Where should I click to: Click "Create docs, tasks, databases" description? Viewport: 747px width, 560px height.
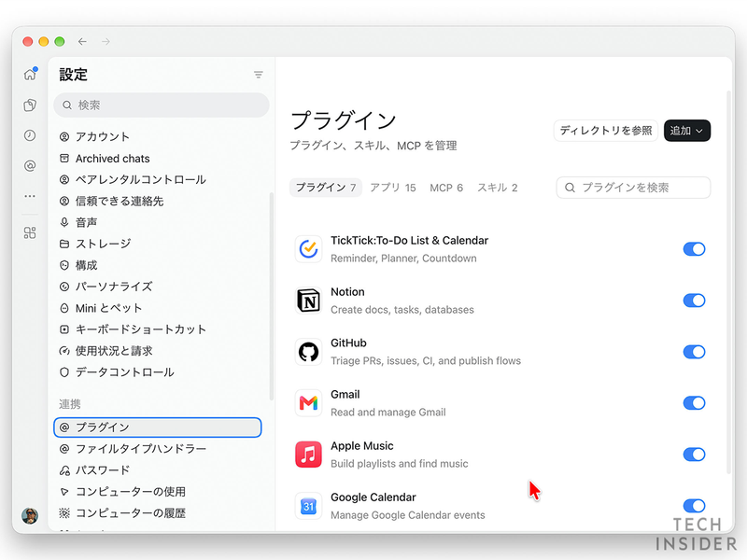402,310
